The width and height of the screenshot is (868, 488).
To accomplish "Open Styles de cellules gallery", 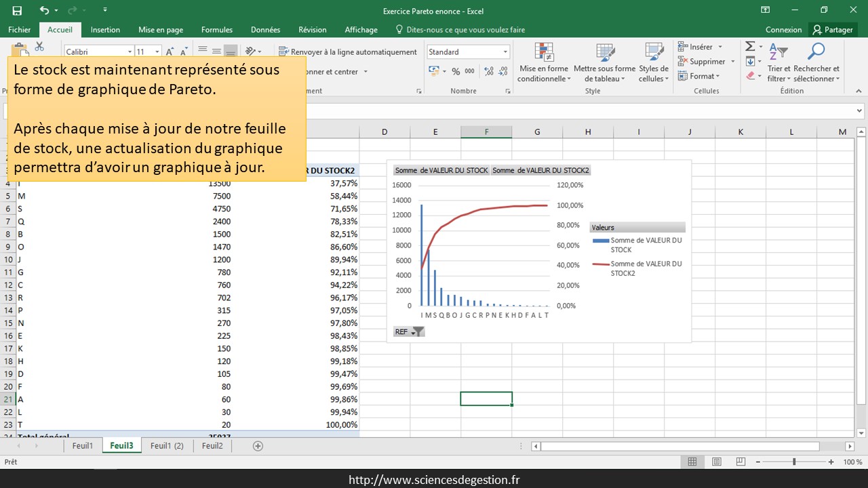I will coord(654,62).
